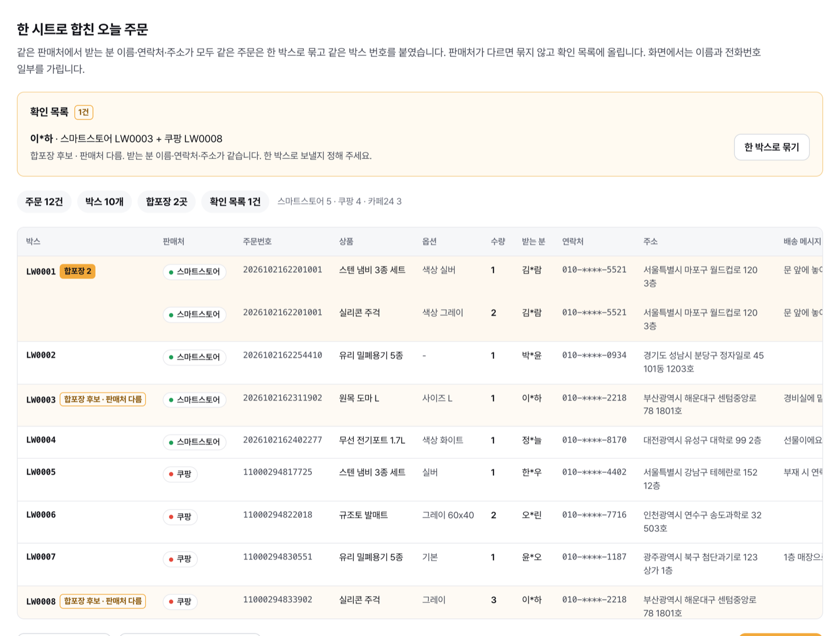The image size is (840, 636).
Task: Select the 확인 목록 1건 chip
Action: tap(235, 202)
